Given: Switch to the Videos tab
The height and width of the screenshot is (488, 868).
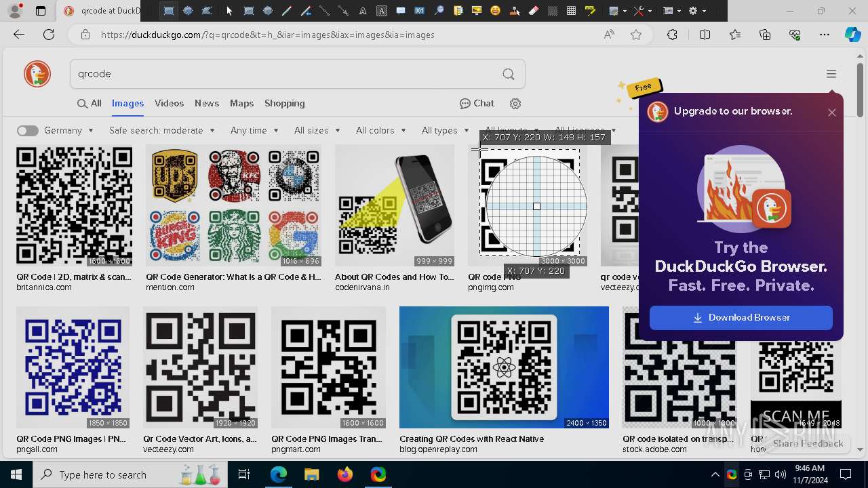Looking at the screenshot, I should coord(169,104).
